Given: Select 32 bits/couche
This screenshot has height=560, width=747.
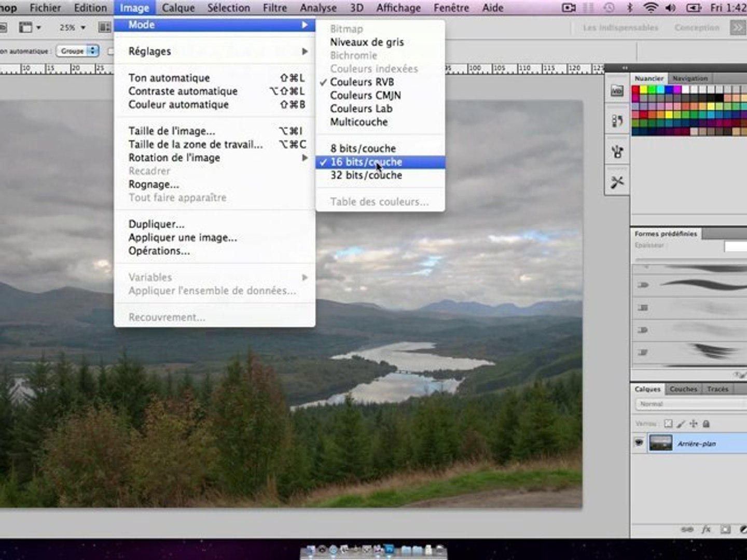Looking at the screenshot, I should click(x=380, y=175).
